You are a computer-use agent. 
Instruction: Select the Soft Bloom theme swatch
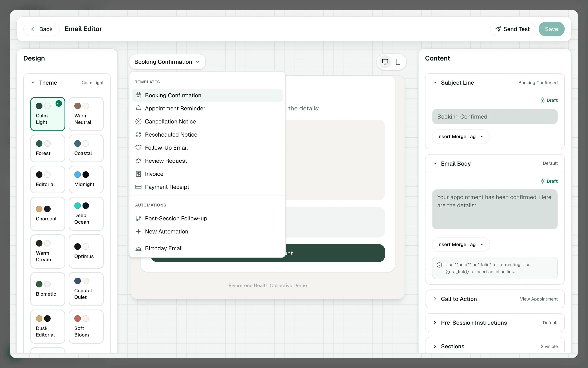(86, 327)
